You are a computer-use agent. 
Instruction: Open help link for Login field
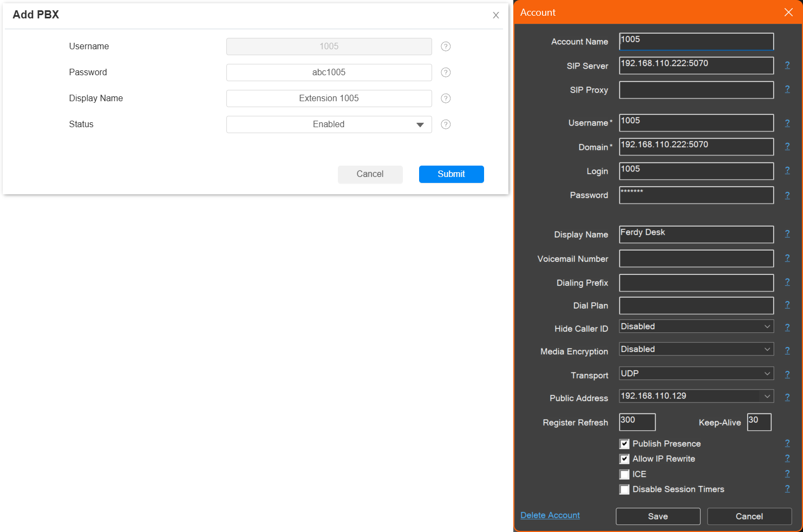pos(787,170)
